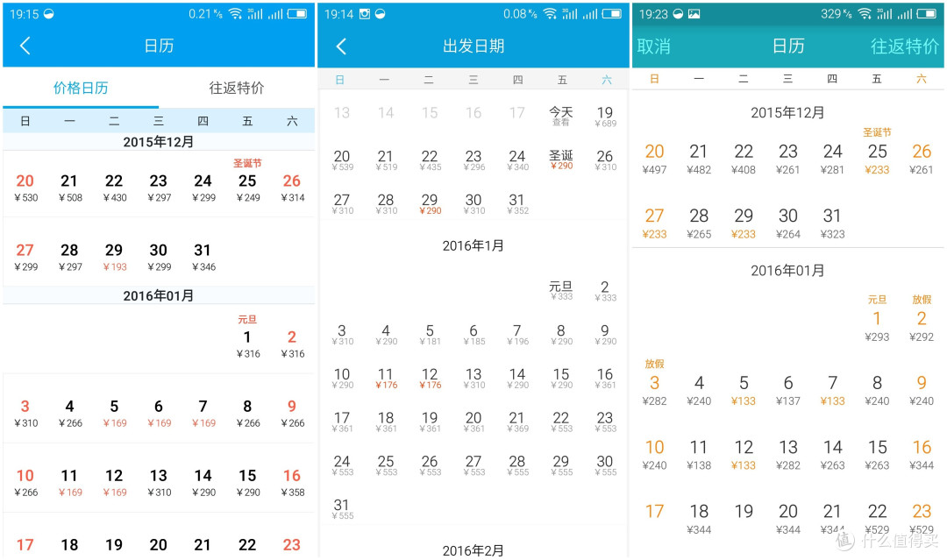Select December 20 ¥497 in right calendar
Image resolution: width=947 pixels, height=560 pixels.
pos(655,159)
